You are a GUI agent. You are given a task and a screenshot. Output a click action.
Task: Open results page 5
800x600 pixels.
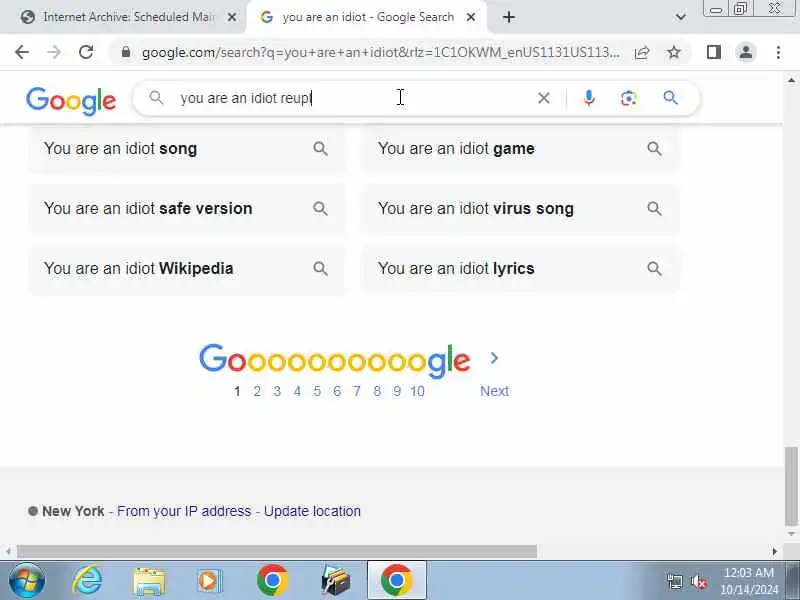pos(317,391)
